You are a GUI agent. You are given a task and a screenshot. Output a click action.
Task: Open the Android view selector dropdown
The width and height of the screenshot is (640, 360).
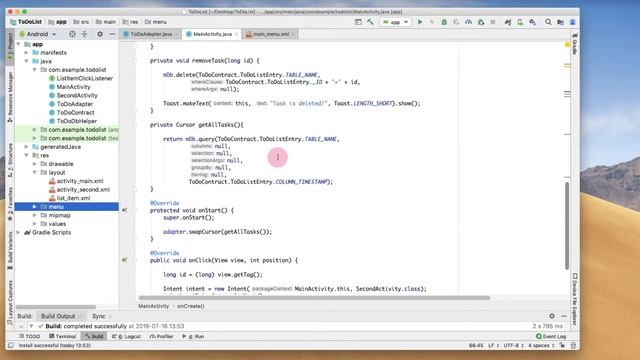pos(38,34)
